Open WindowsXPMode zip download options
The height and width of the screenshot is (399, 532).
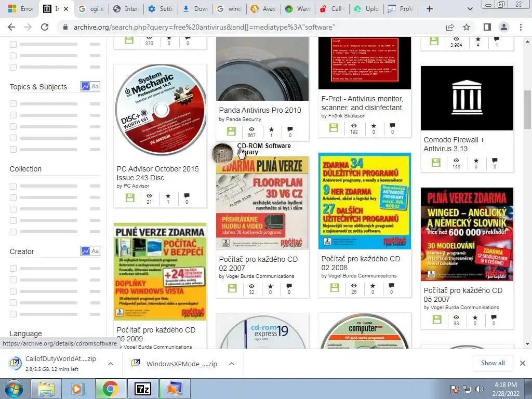pos(232,364)
